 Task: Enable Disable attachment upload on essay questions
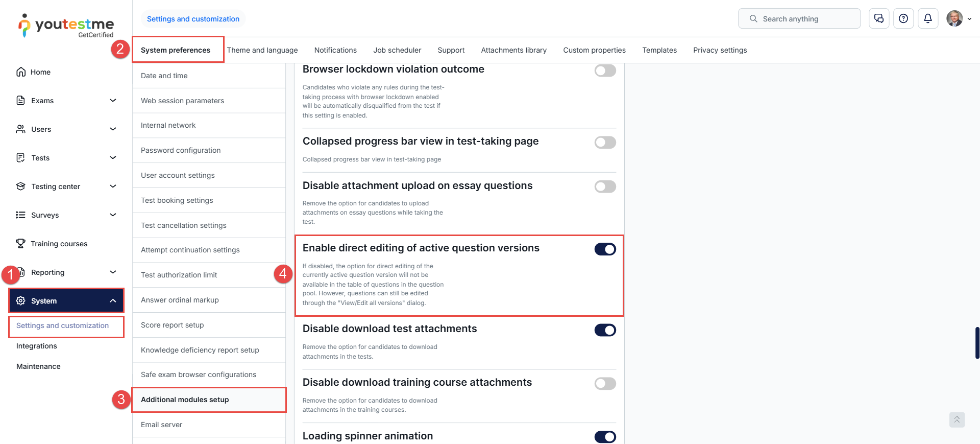(605, 187)
